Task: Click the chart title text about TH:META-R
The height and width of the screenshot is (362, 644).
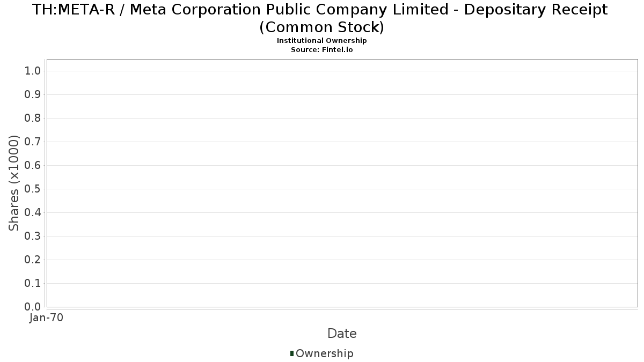Action: [x=321, y=18]
